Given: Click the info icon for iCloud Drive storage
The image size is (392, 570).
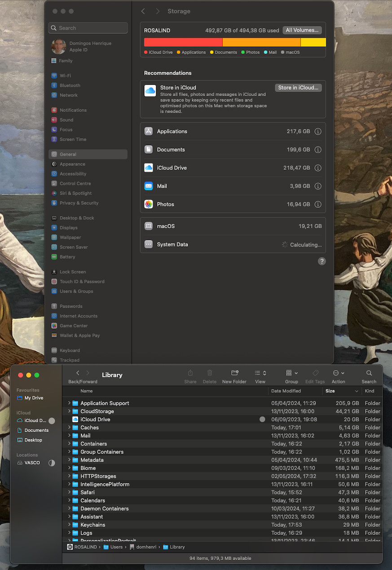Looking at the screenshot, I should (318, 168).
